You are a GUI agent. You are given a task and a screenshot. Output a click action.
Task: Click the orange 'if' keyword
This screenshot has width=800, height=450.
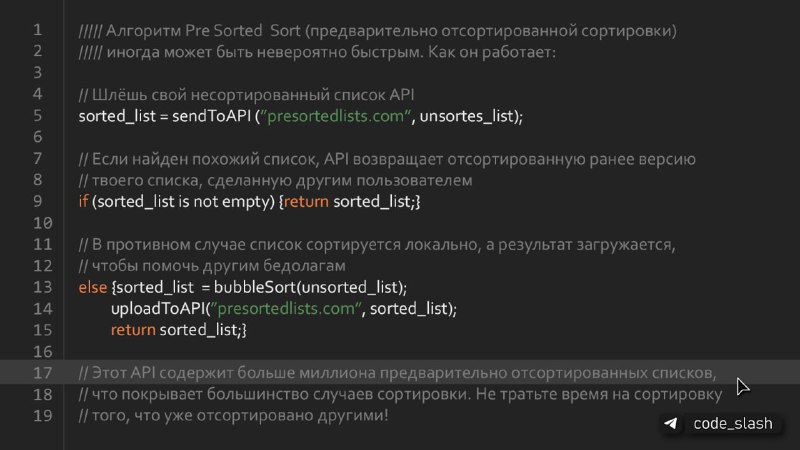click(83, 201)
